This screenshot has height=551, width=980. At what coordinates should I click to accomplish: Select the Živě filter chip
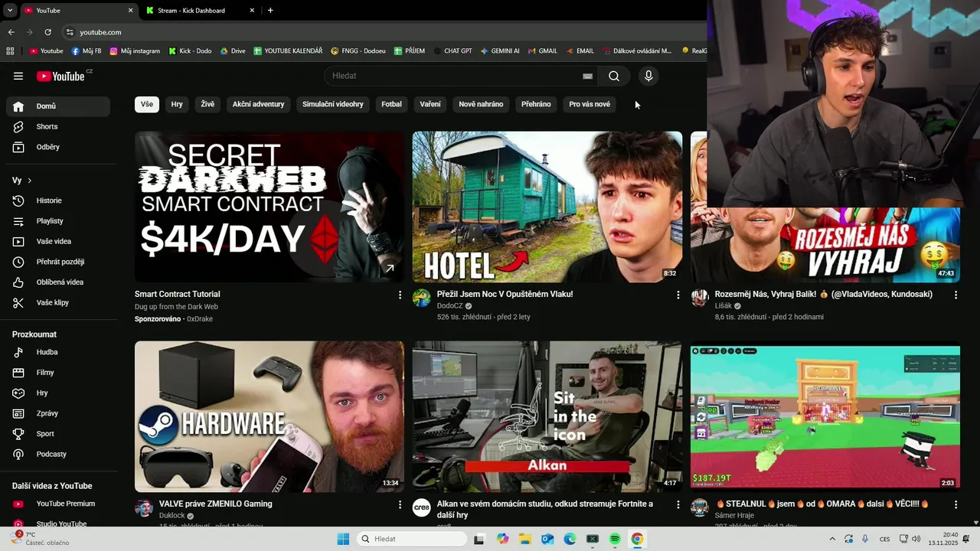pos(207,104)
